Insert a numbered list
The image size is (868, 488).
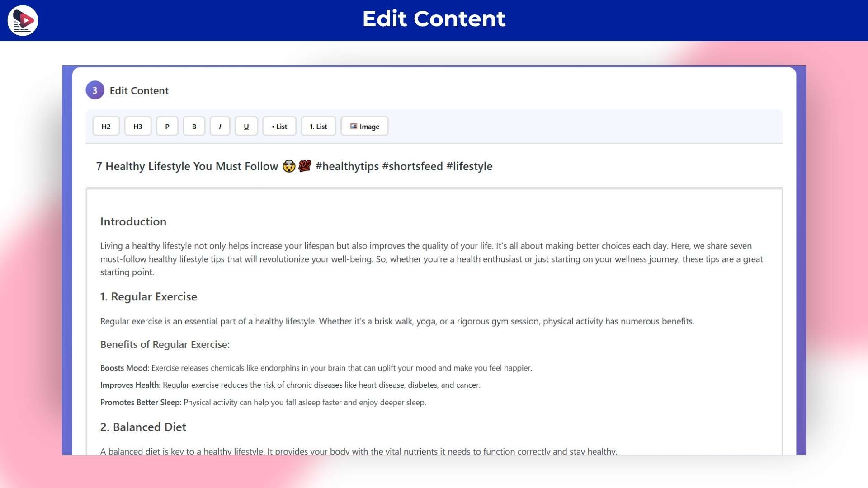(x=318, y=127)
